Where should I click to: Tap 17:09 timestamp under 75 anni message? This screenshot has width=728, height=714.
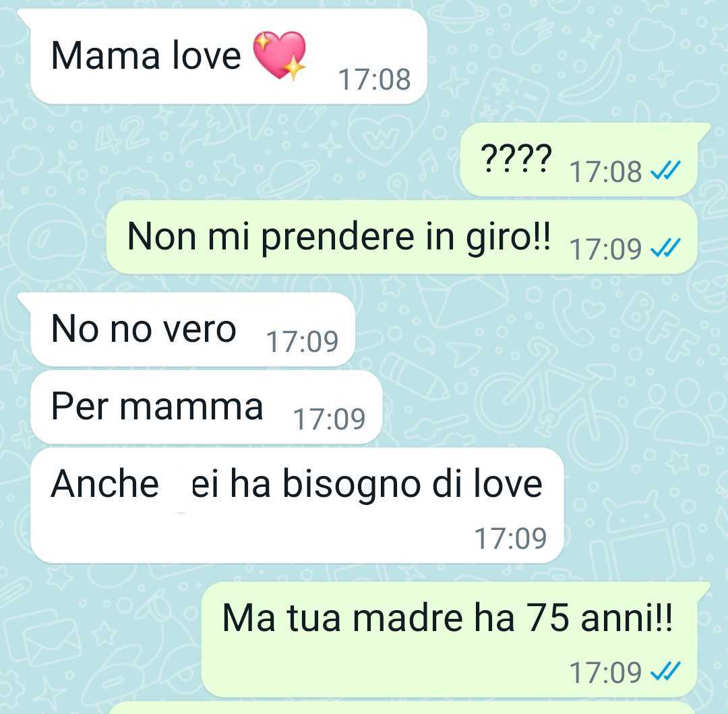605,673
